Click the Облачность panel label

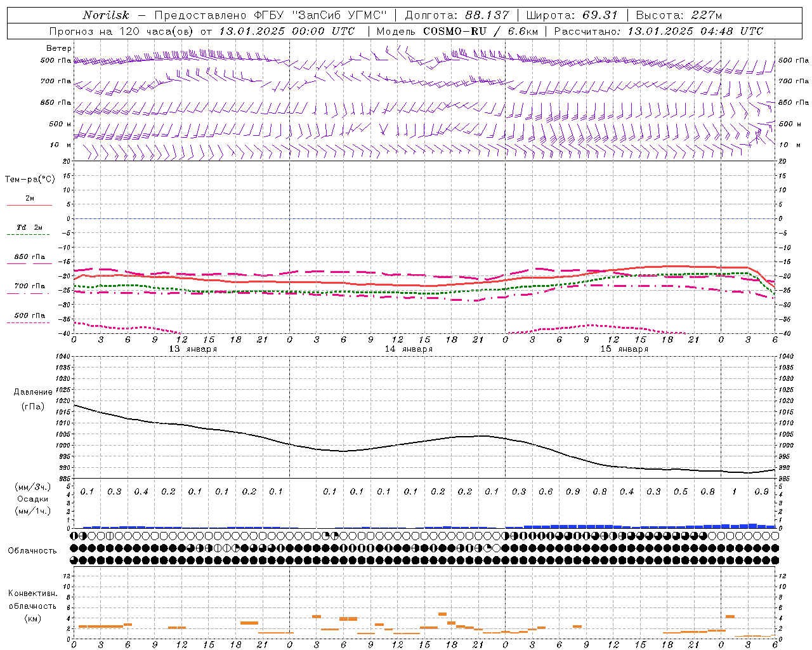click(32, 551)
